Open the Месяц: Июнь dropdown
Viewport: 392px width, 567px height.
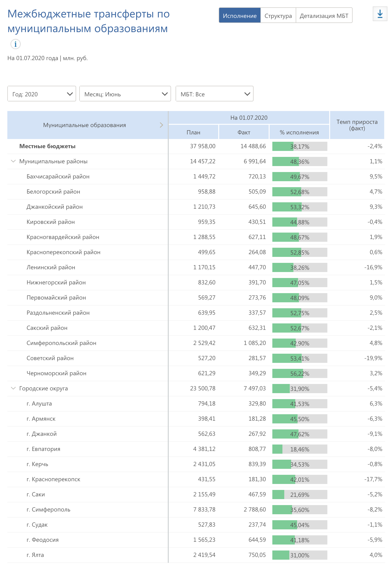125,94
